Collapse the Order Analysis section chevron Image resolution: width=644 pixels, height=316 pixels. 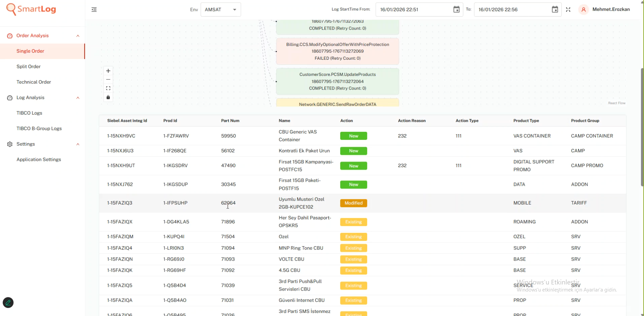point(78,36)
